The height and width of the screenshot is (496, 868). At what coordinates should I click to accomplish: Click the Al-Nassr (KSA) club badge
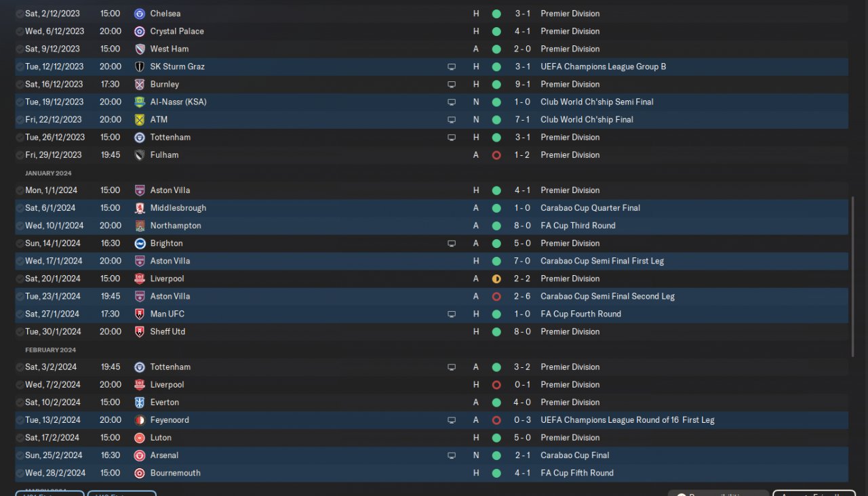click(140, 102)
